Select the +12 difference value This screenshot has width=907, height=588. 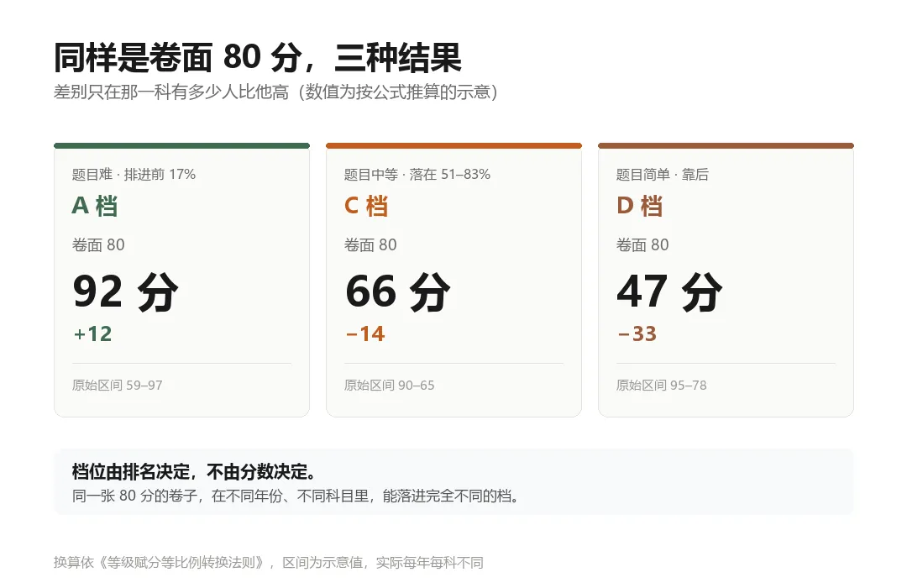click(x=92, y=334)
